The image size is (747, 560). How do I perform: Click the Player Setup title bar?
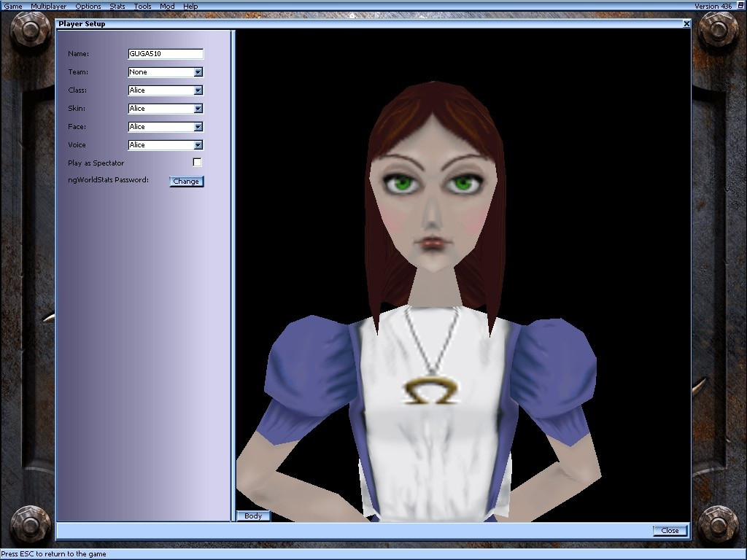pyautogui.click(x=292, y=23)
